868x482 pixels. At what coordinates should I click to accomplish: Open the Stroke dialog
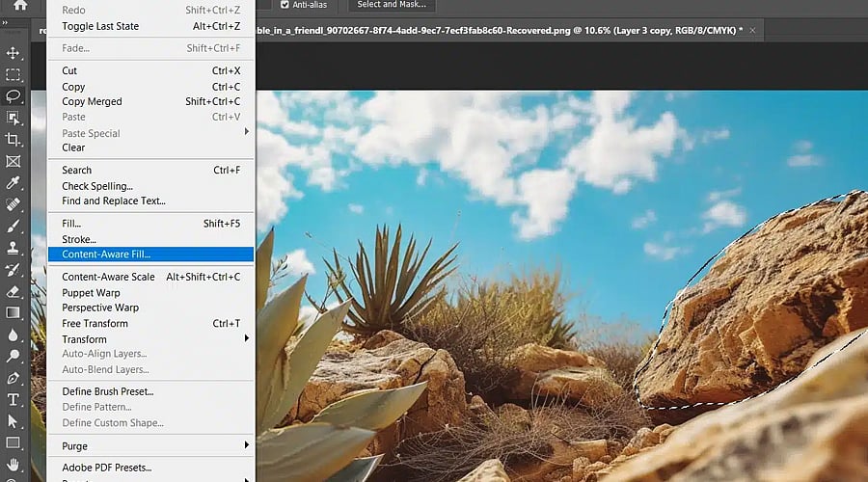tap(150, 240)
